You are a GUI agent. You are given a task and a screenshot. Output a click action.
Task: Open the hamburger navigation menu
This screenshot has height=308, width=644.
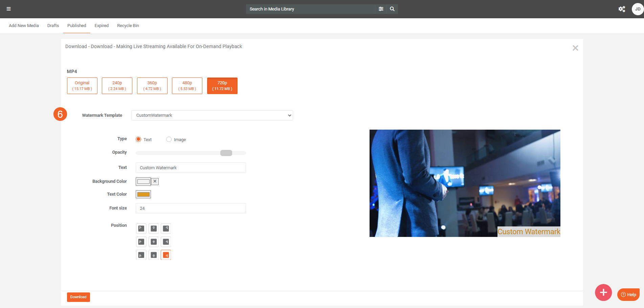(x=9, y=9)
